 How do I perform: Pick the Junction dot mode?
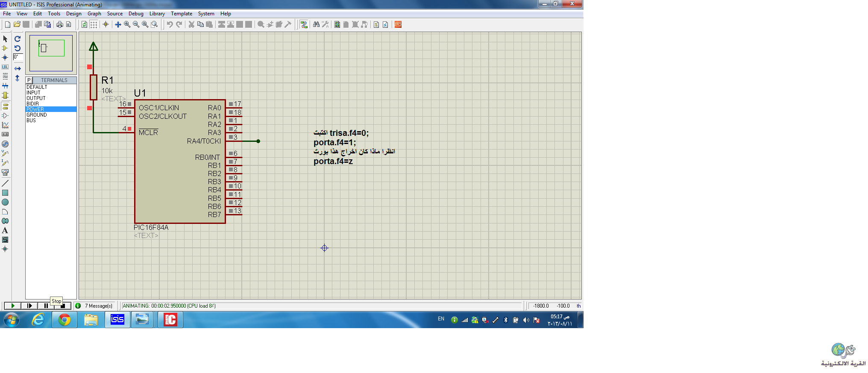[5, 57]
